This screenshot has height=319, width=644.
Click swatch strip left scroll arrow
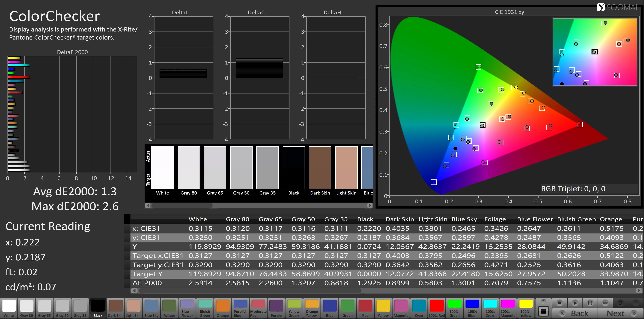(x=148, y=205)
